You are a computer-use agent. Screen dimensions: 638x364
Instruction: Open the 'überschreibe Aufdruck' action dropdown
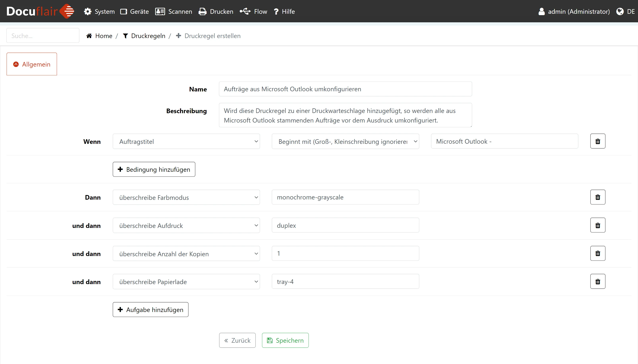[186, 226]
